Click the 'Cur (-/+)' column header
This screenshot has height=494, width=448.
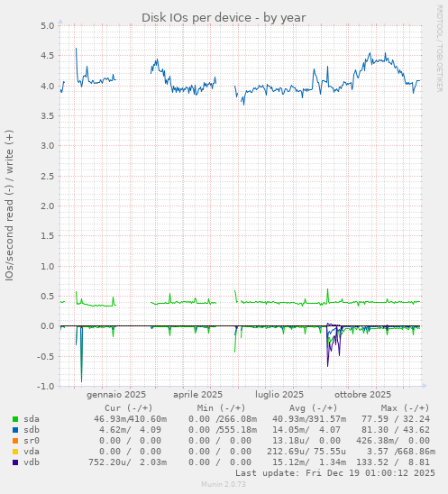tap(129, 408)
